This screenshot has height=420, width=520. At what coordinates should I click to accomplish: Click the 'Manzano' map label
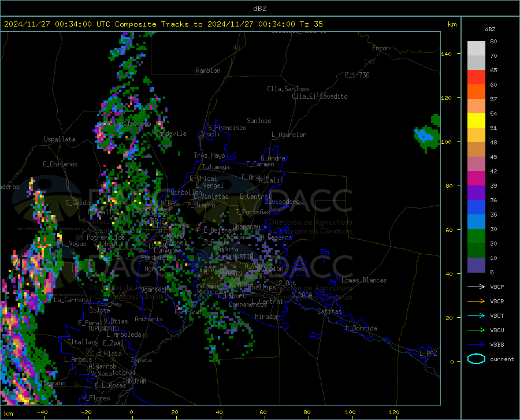(53, 383)
